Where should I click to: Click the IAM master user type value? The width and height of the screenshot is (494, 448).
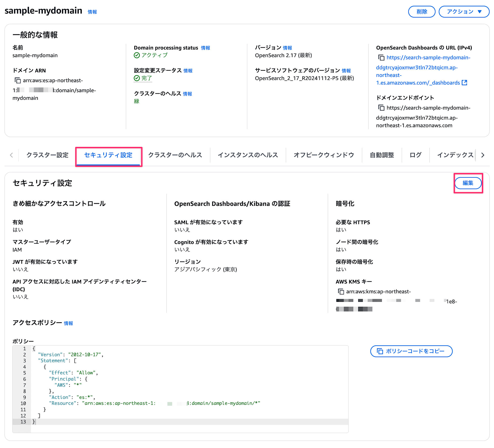(17, 250)
